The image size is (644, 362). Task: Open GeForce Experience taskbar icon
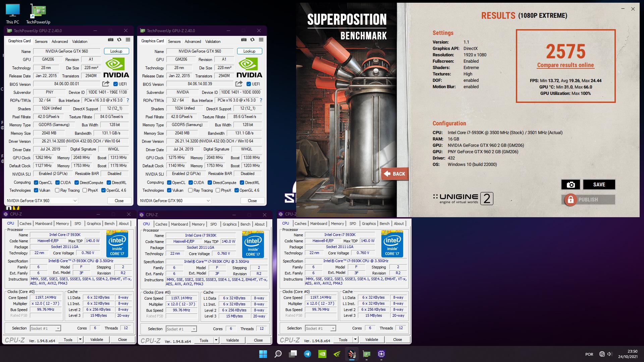coord(337,354)
